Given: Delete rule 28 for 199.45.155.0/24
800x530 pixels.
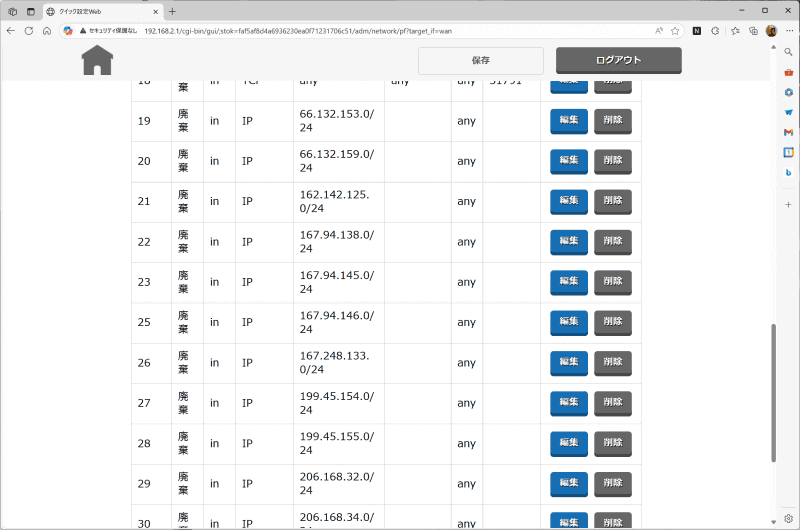Looking at the screenshot, I should tap(613, 443).
